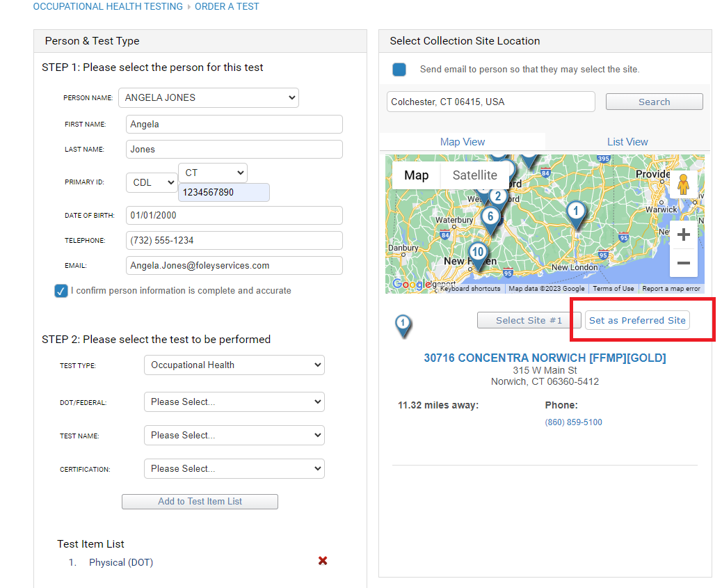Click the Search button
Viewport: 722px width, 588px height.
click(x=655, y=102)
